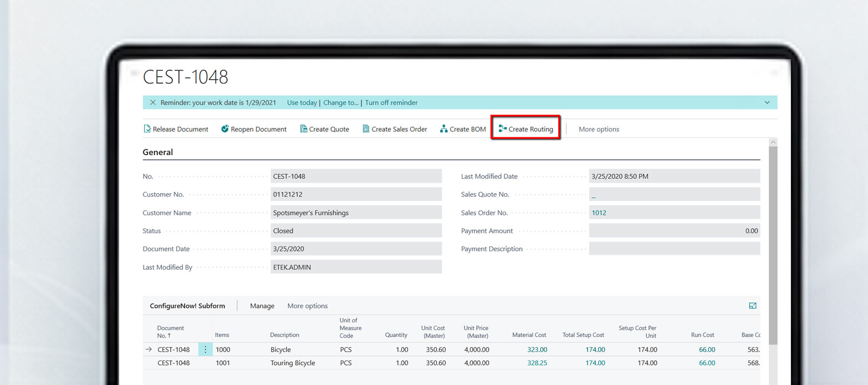Click the Use today link

coord(302,102)
